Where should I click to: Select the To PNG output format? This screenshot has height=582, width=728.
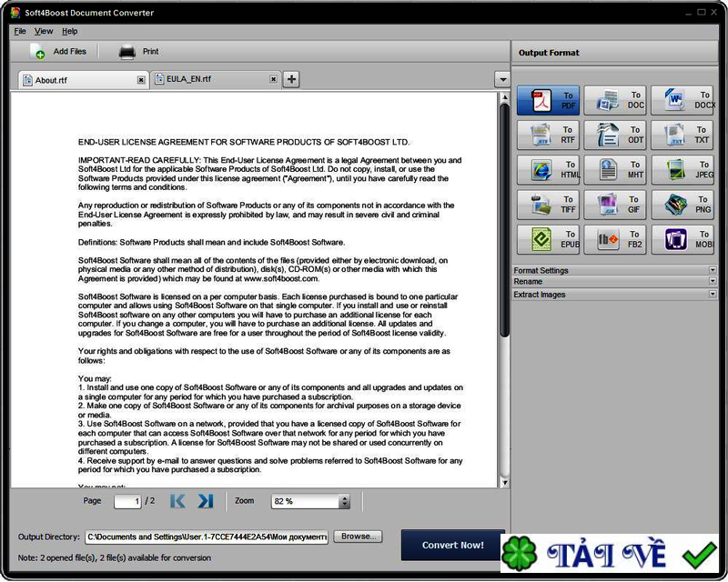(682, 205)
